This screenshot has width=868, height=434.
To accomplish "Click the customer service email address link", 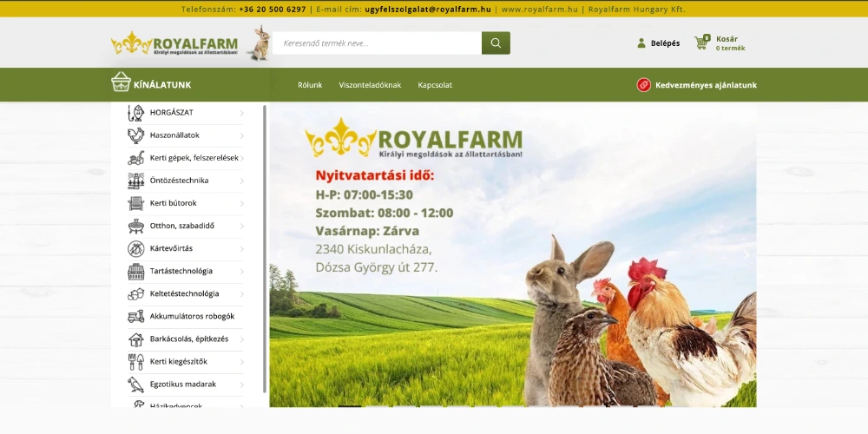I will 428,9.
